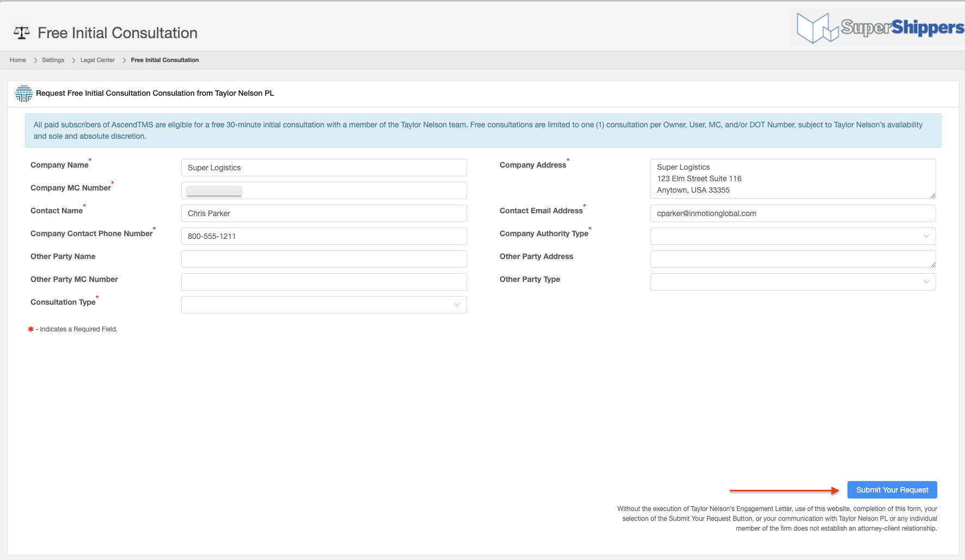Click the Other Party Address resize handle
Viewport: 965px width, 560px height.
(932, 264)
